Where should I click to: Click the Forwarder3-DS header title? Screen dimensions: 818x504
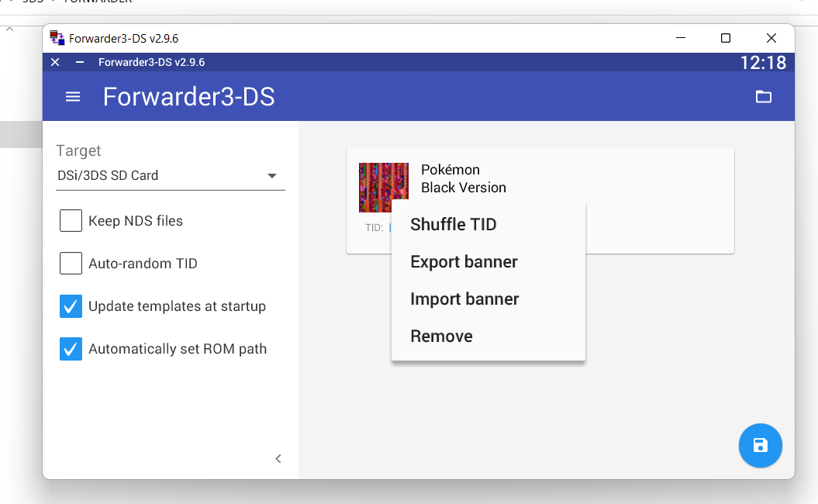point(189,96)
